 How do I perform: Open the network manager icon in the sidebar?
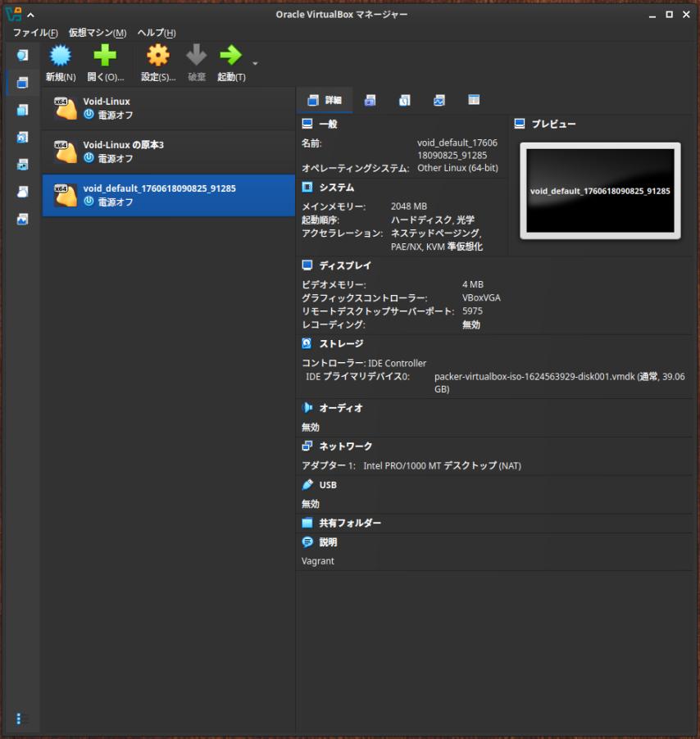point(22,165)
